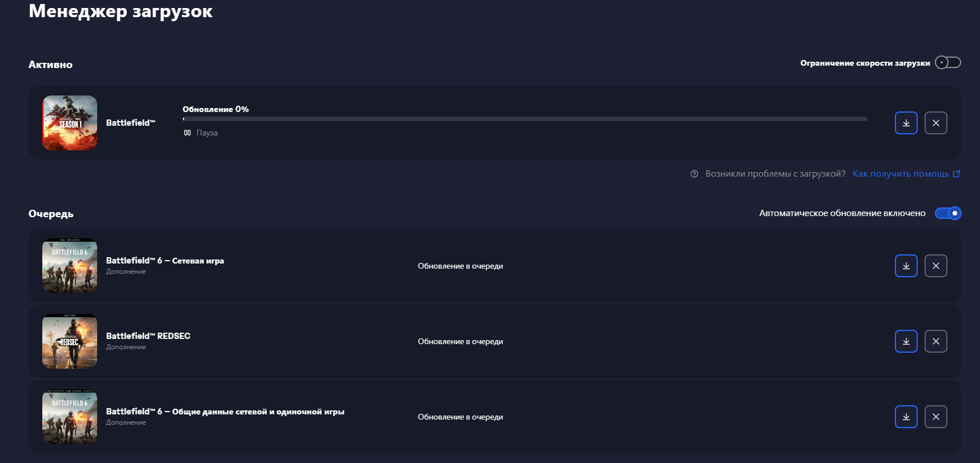
Task: Click the Battlefield™ REDSEC title
Action: pyautogui.click(x=149, y=336)
